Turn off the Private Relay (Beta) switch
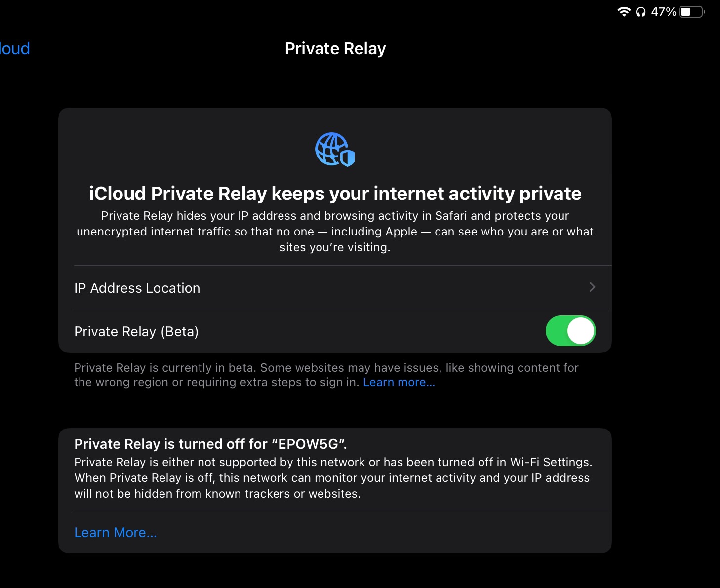 [570, 331]
